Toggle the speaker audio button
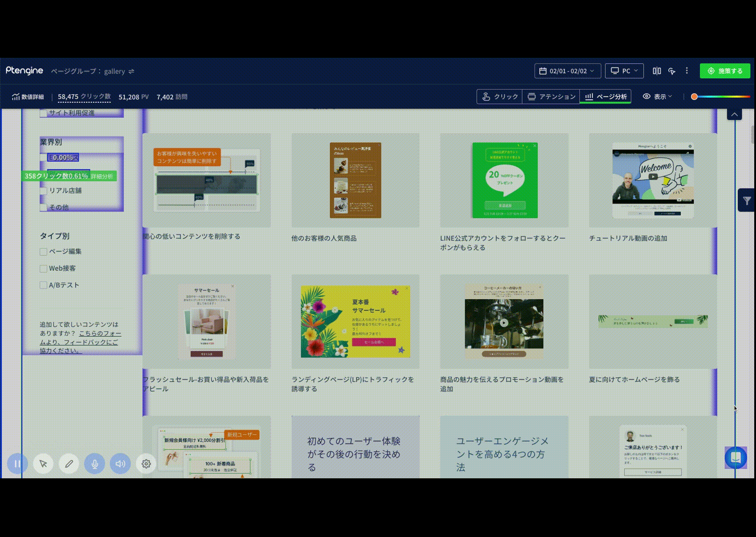Image resolution: width=756 pixels, height=537 pixels. tap(121, 464)
